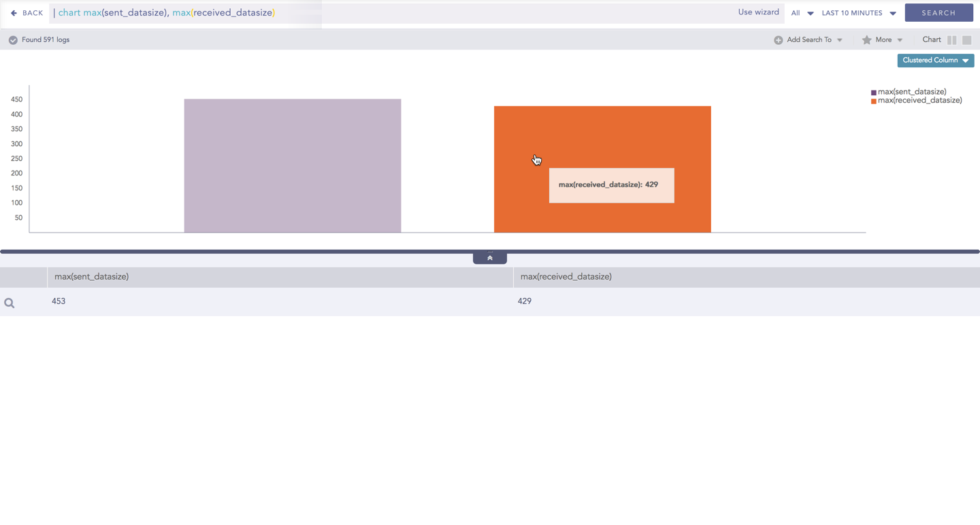This screenshot has width=980, height=525.
Task: Collapse the chart panel with the chevron handle
Action: [x=489, y=258]
